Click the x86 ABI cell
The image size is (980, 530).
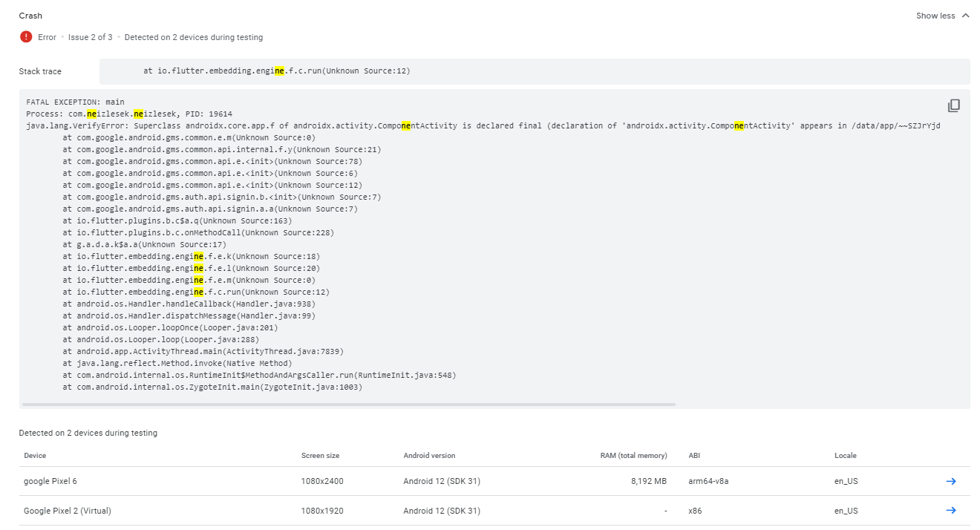click(696, 511)
